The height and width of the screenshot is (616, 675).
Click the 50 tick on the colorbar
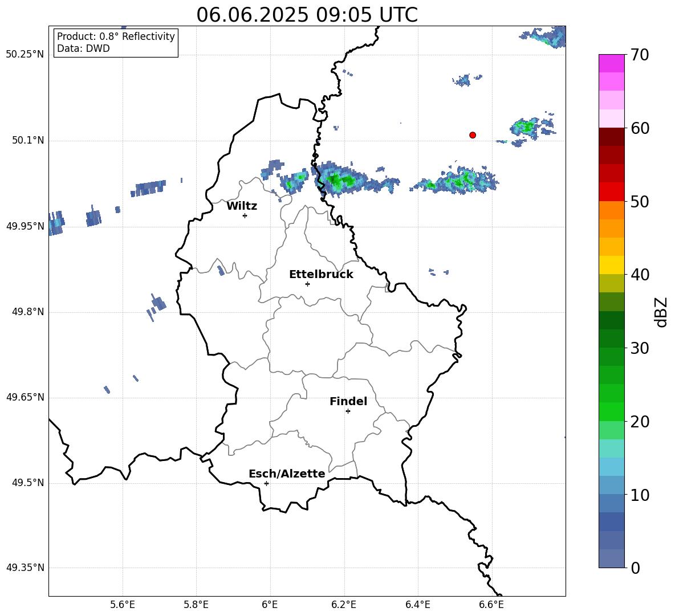tap(640, 202)
